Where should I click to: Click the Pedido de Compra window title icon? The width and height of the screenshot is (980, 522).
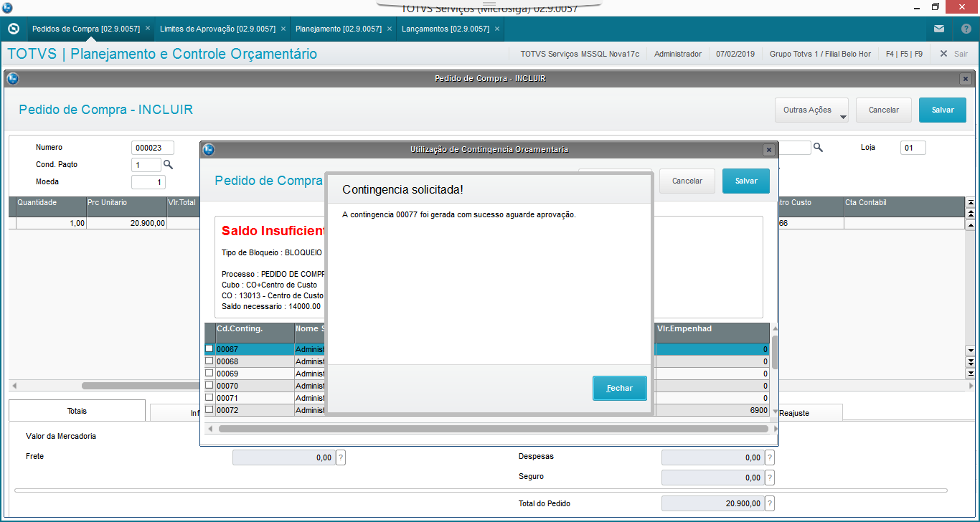(x=12, y=78)
